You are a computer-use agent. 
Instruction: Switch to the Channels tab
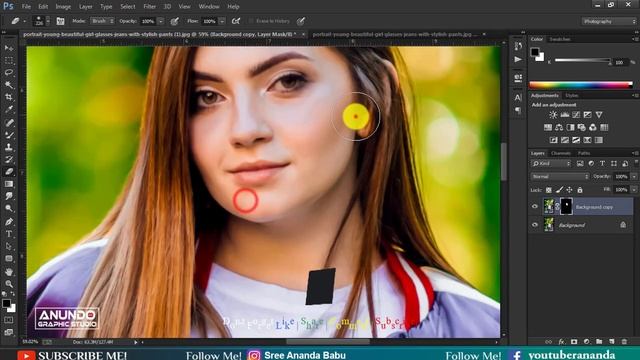[x=560, y=153]
